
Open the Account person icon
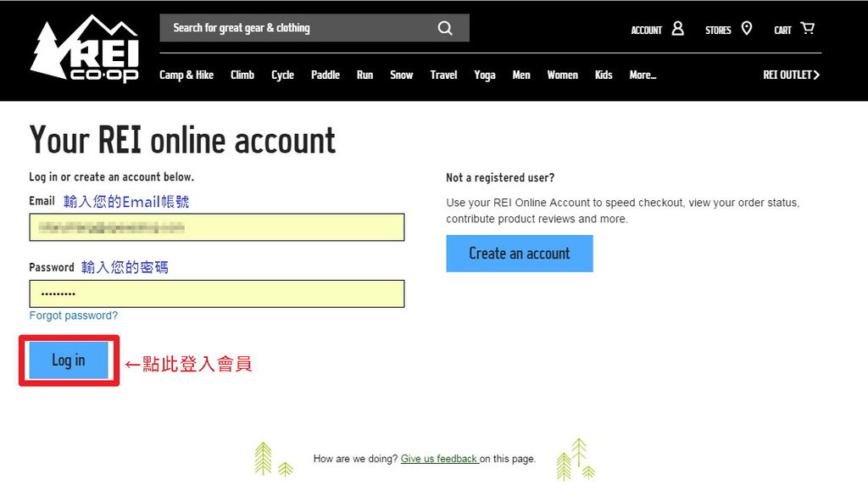click(x=677, y=28)
